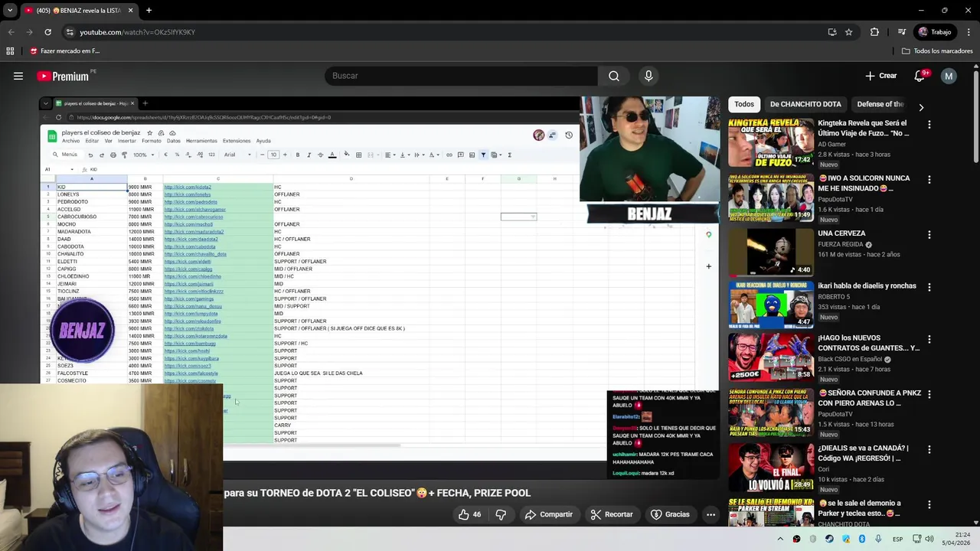Open media controls icon in Chrome toolbar
The height and width of the screenshot is (551, 980).
click(902, 32)
